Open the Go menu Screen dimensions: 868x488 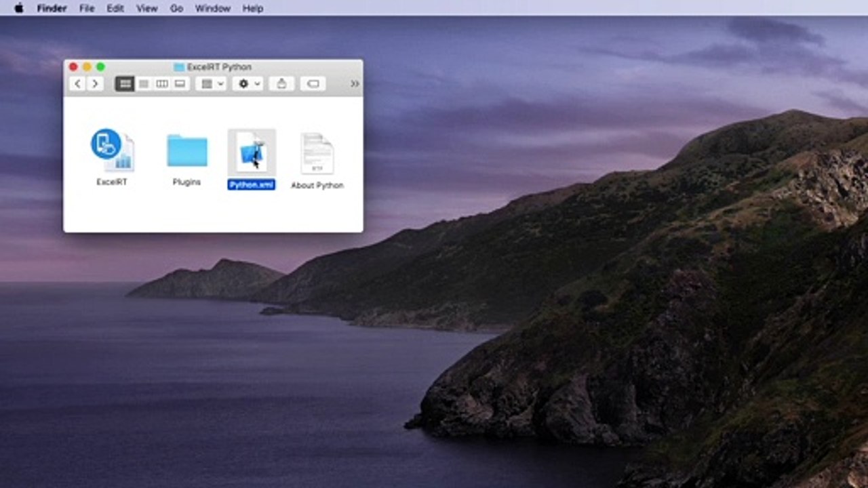click(176, 8)
